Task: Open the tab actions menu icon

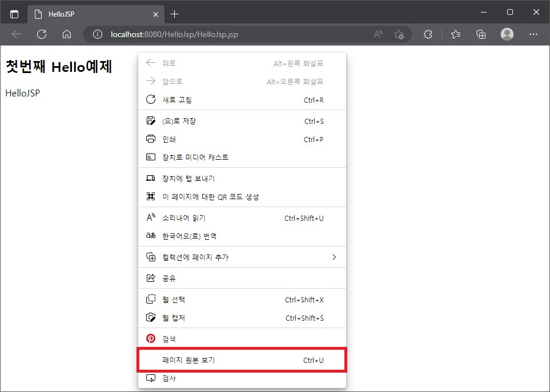Action: click(14, 14)
